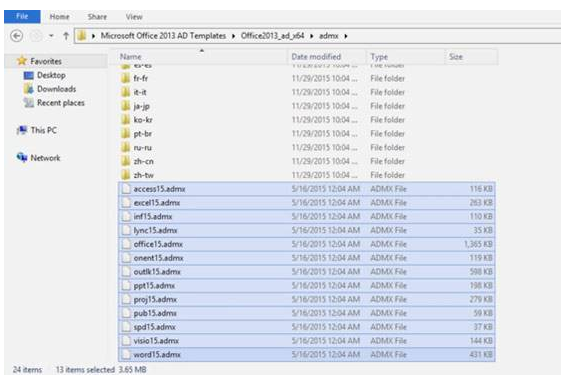Image resolution: width=561 pixels, height=382 pixels.
Task: Select file name proj15.admx
Action: 155,299
